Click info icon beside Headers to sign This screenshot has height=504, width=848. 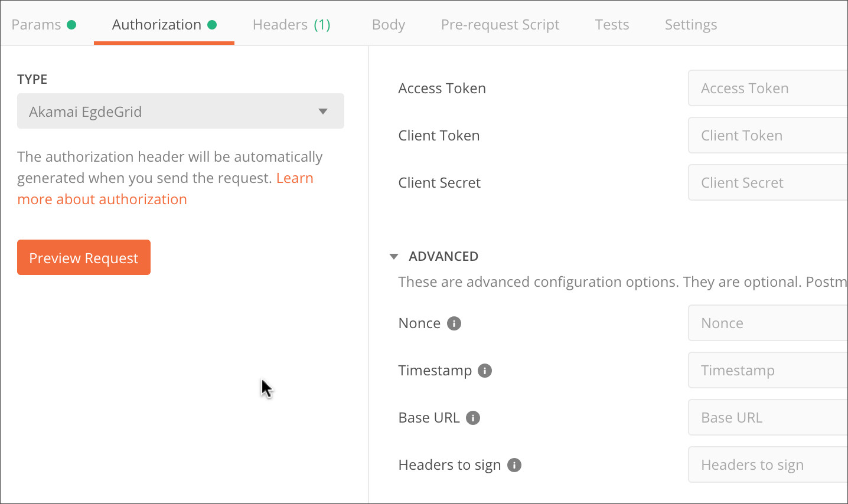coord(514,465)
